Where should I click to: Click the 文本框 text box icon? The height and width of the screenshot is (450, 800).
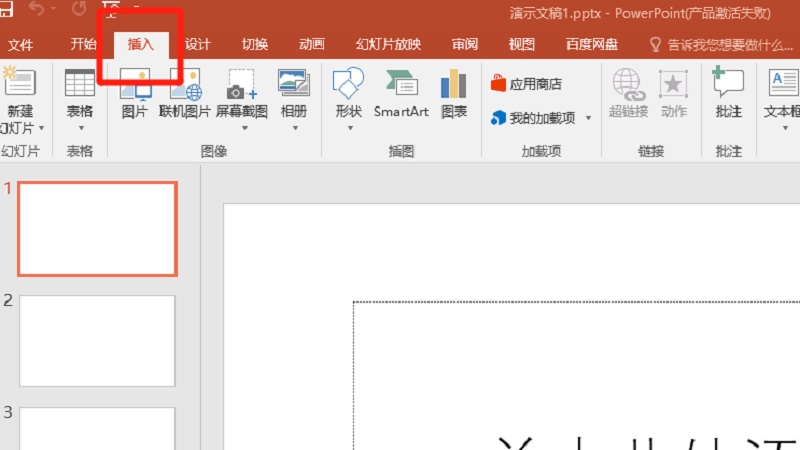click(x=782, y=94)
